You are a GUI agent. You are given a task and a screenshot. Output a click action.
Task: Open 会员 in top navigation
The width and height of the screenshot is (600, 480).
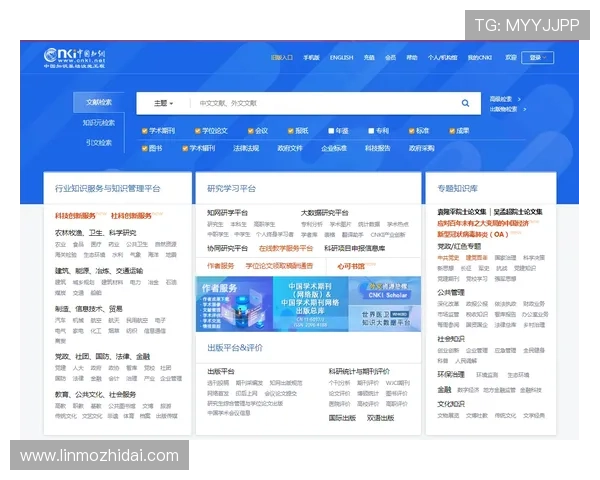[390, 57]
